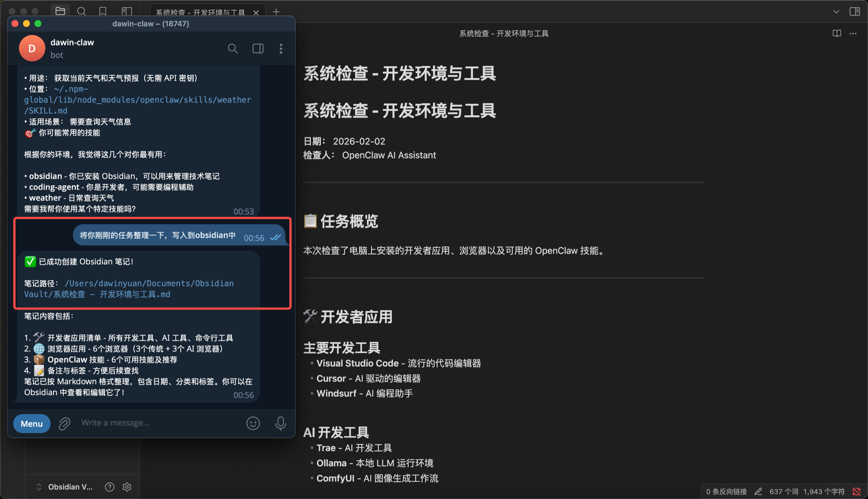Open the three-dot chat options menu
Image resolution: width=868 pixels, height=499 pixels.
tap(281, 49)
